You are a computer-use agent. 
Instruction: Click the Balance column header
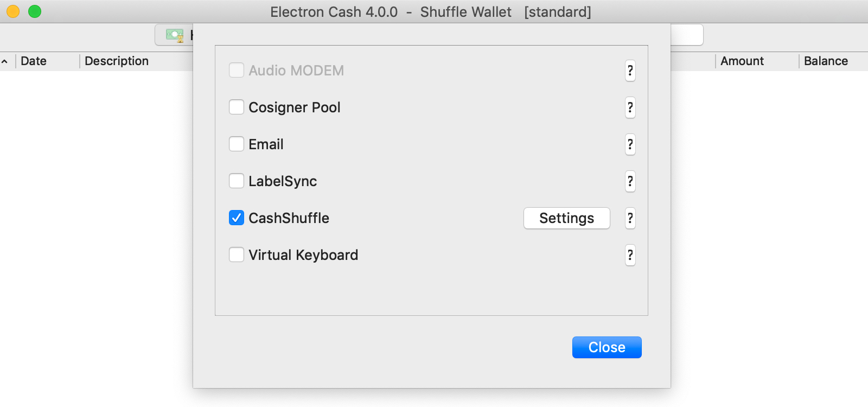click(x=826, y=61)
